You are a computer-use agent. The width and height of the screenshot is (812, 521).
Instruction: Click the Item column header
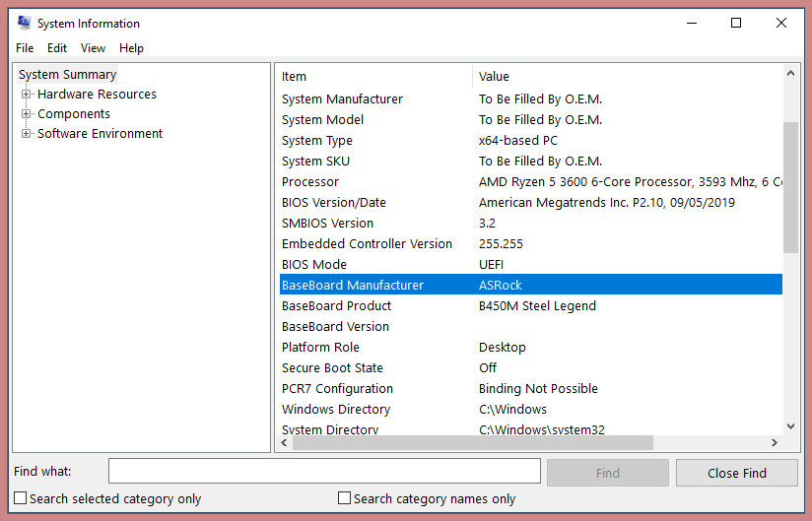click(374, 77)
